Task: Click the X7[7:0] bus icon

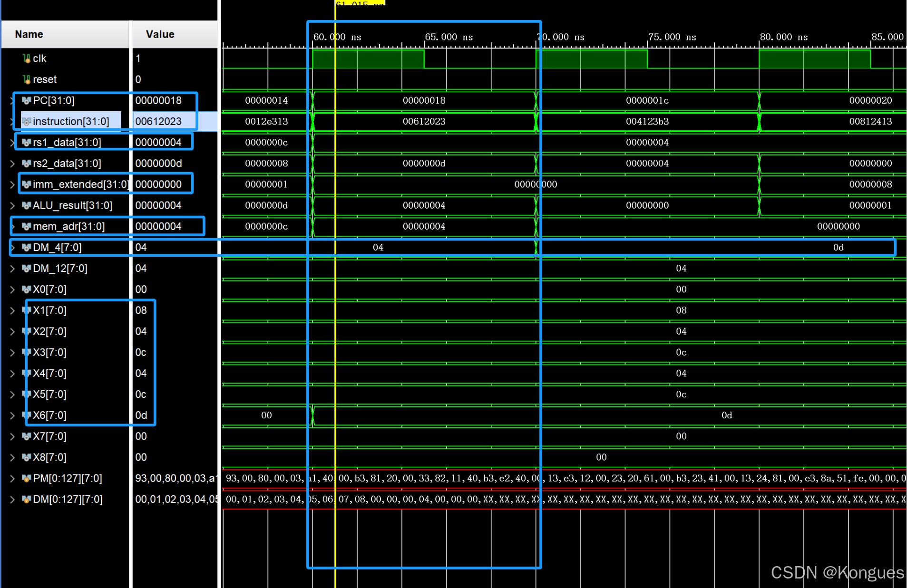Action: coord(27,436)
